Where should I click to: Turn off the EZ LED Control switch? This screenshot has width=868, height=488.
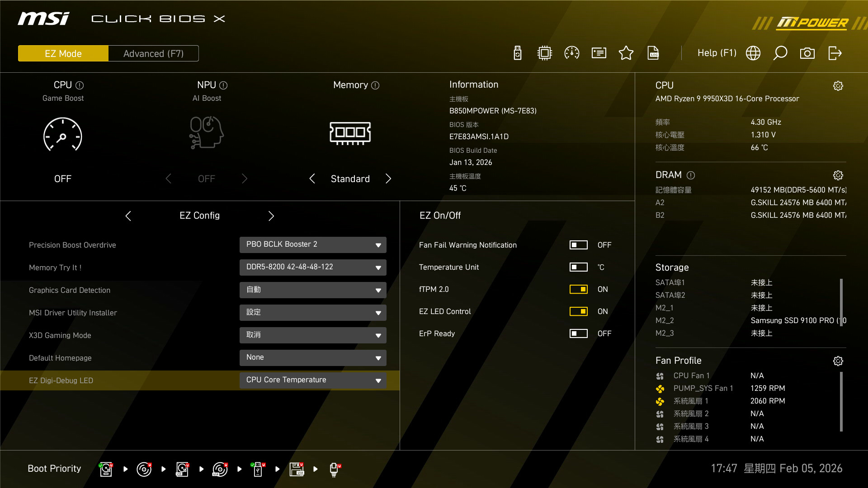tap(578, 311)
